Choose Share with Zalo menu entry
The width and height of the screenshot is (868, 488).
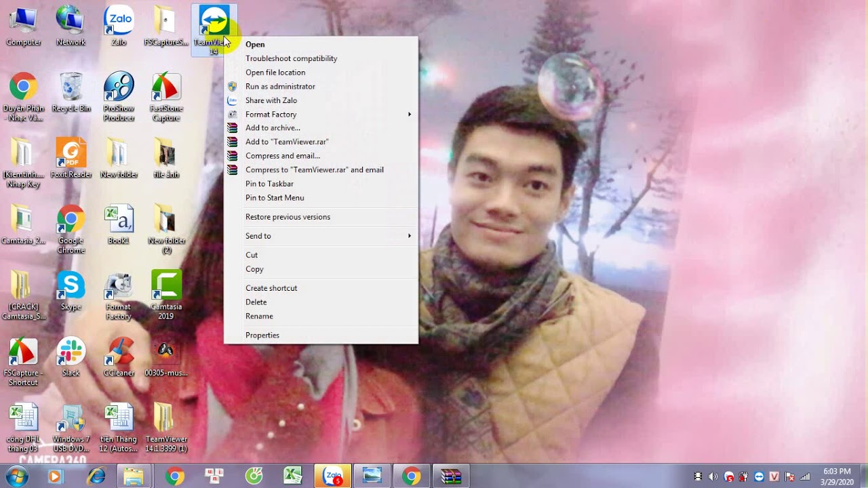click(321, 100)
